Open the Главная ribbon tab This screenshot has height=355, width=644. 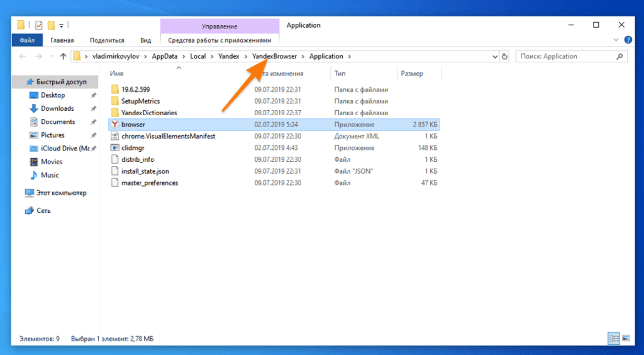(x=62, y=40)
